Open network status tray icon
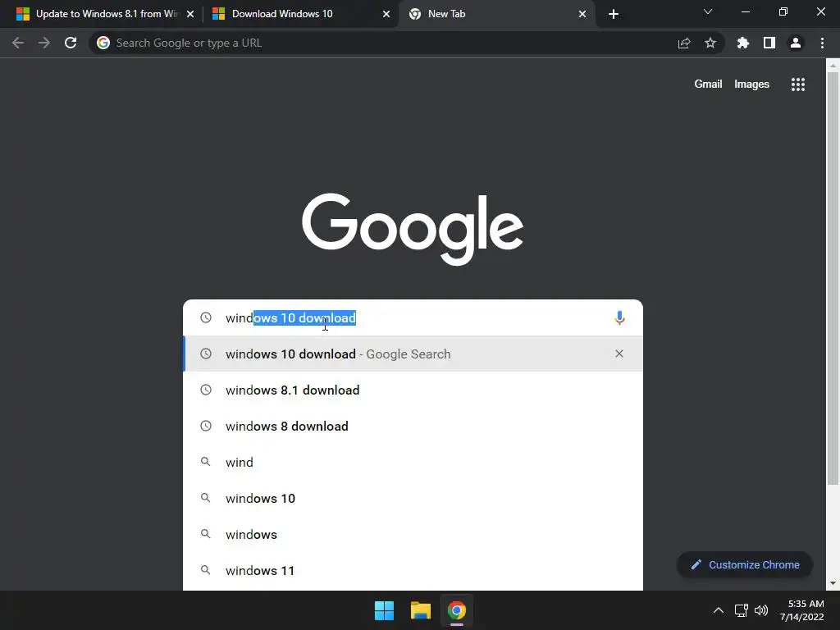The image size is (840, 630). pyautogui.click(x=741, y=610)
